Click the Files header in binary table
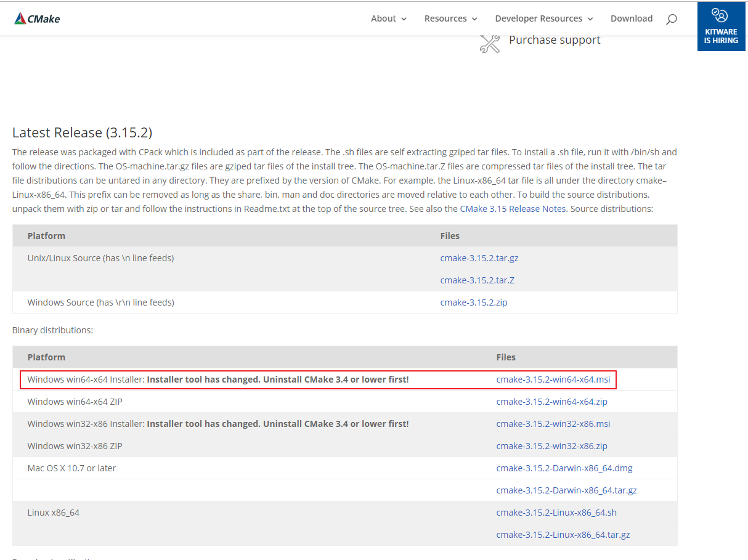 coord(506,357)
